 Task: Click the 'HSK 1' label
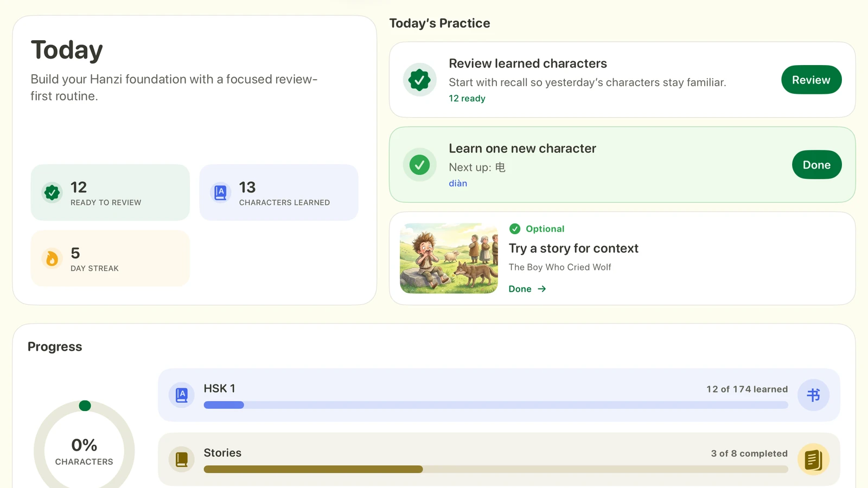coord(219,389)
